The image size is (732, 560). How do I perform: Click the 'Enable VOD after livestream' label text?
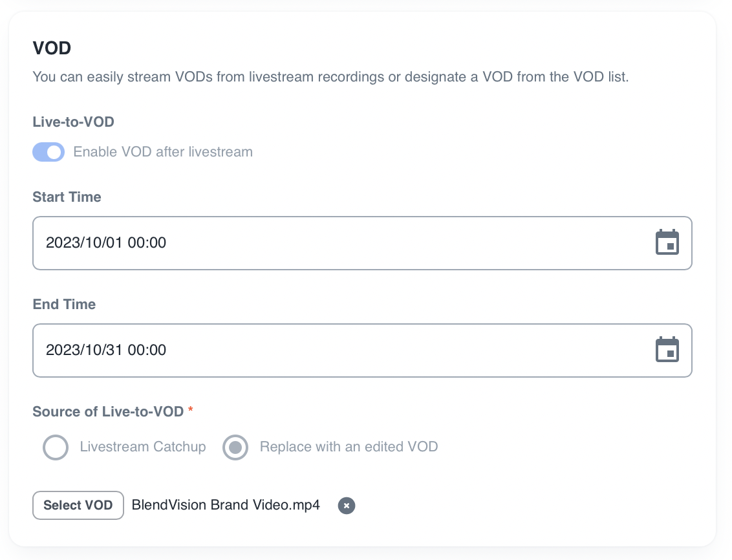(163, 152)
